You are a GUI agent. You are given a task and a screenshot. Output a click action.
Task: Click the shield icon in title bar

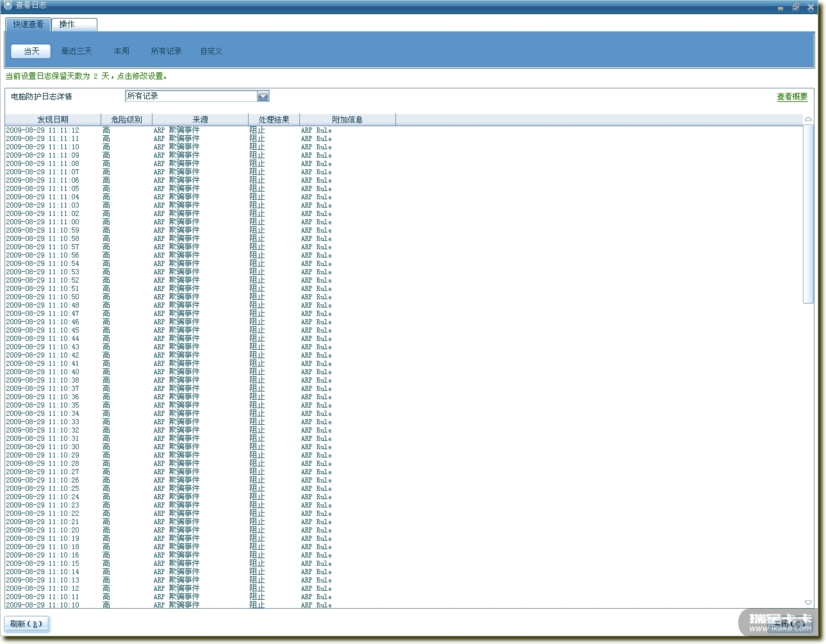[x=8, y=5]
